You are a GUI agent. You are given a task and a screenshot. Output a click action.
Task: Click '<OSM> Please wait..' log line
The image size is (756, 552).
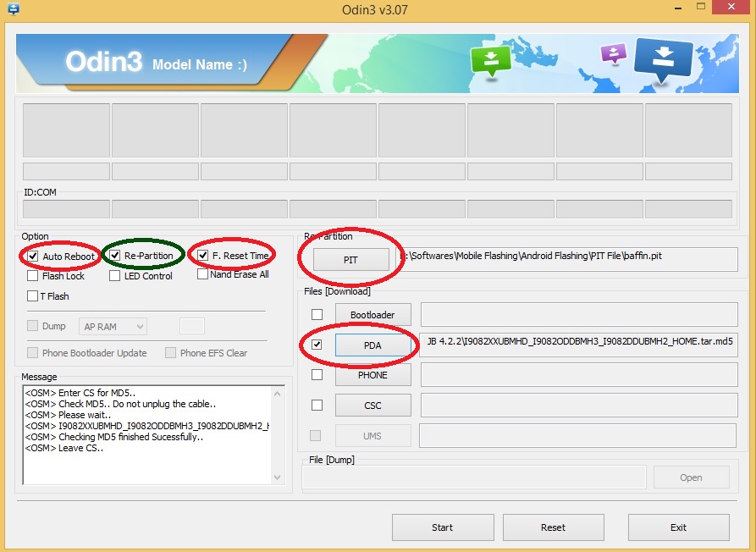68,415
